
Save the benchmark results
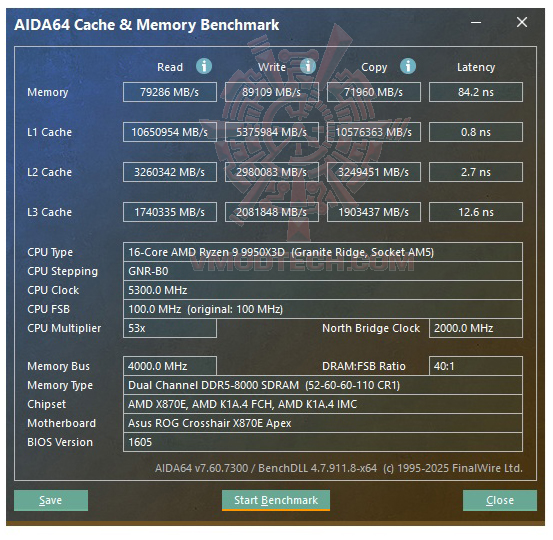(51, 500)
